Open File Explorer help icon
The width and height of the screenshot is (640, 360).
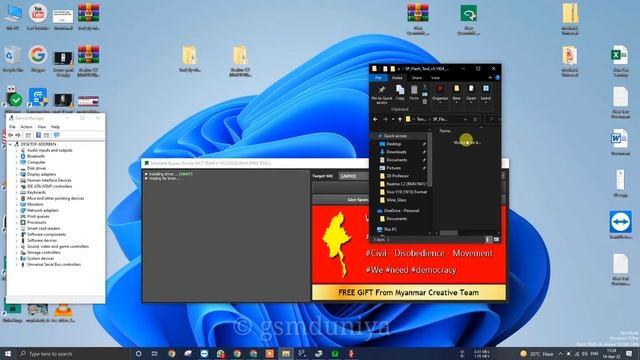point(498,78)
